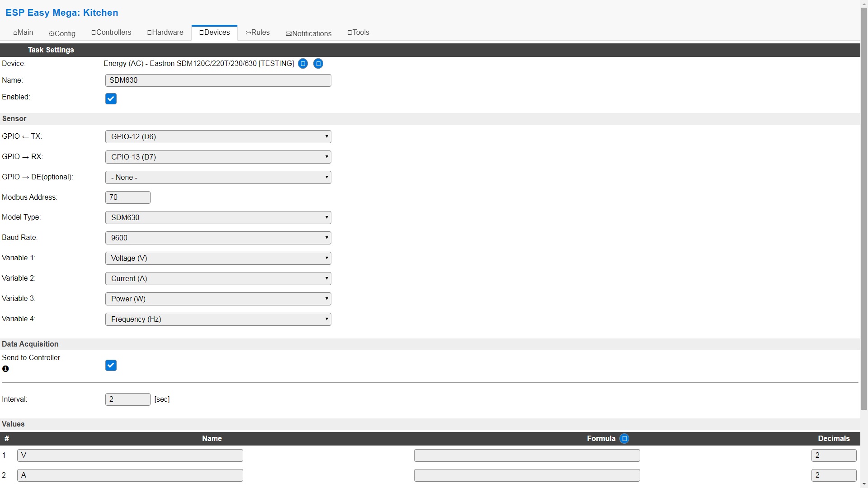Go to the Main tab home icon

[23, 33]
